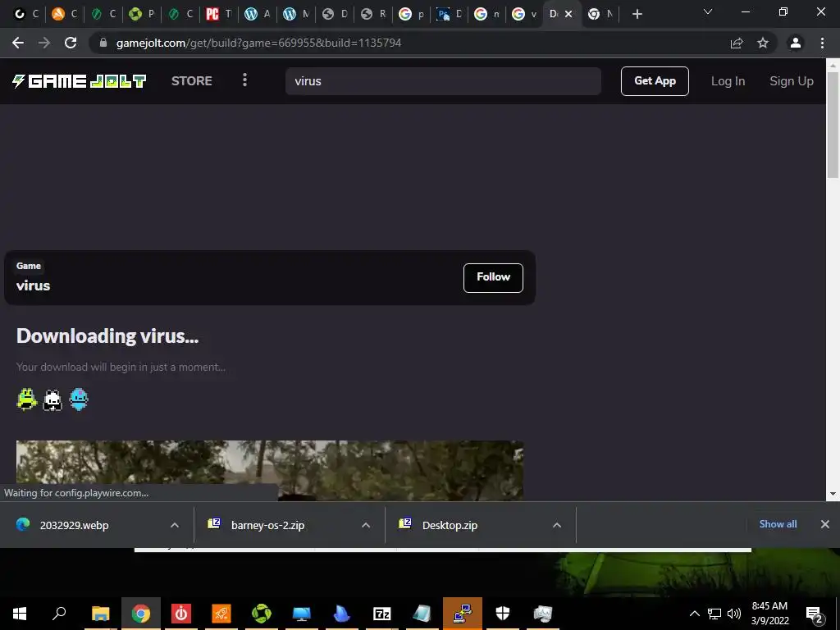Close the active Game Jolt tab

[x=568, y=14]
